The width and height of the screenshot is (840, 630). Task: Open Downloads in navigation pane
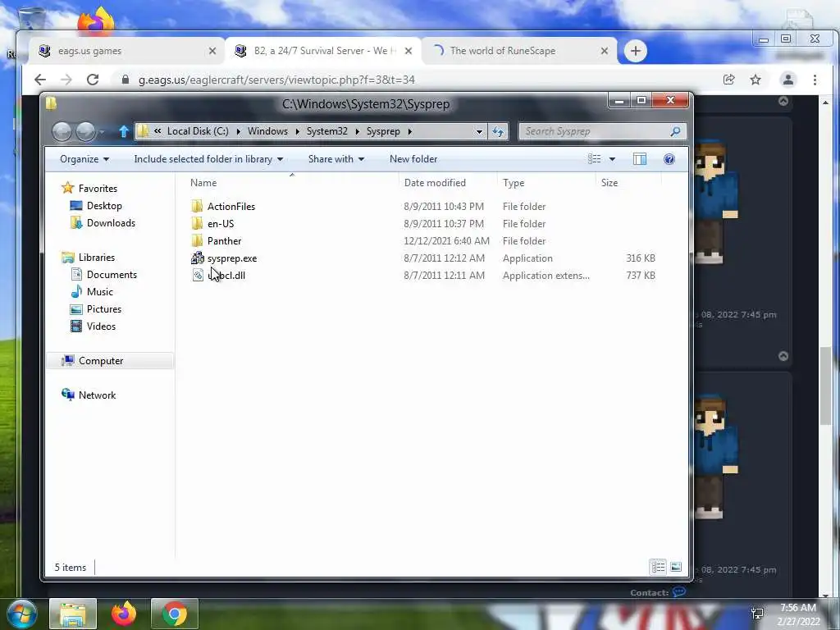click(x=111, y=223)
